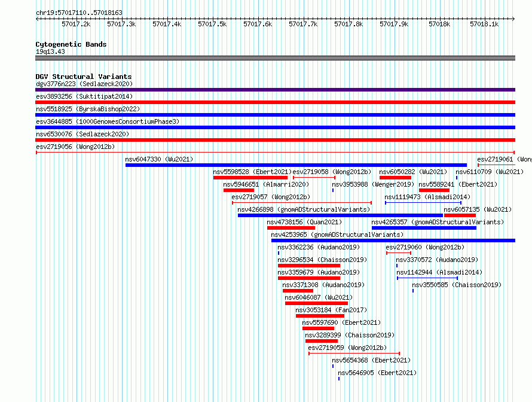The width and height of the screenshot is (532, 402).
Task: Click nsv5946651 (Almarri2020) label
Action: [x=266, y=184]
